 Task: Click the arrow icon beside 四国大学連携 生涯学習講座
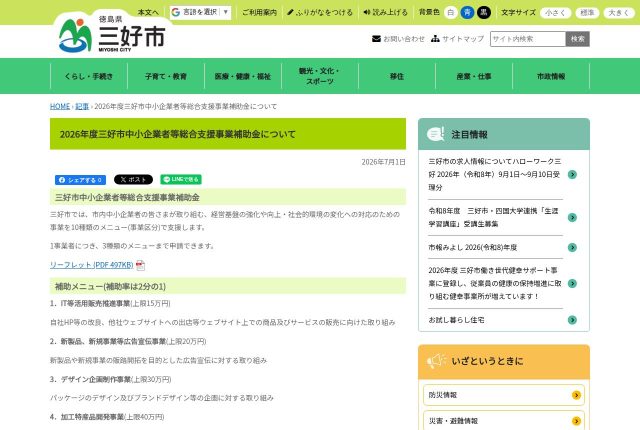point(572,217)
